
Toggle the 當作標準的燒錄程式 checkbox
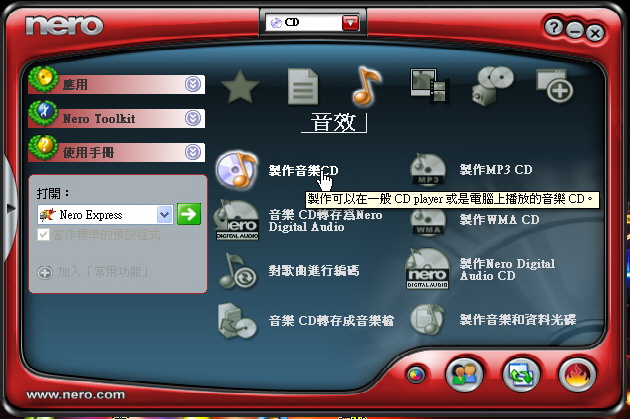click(43, 234)
